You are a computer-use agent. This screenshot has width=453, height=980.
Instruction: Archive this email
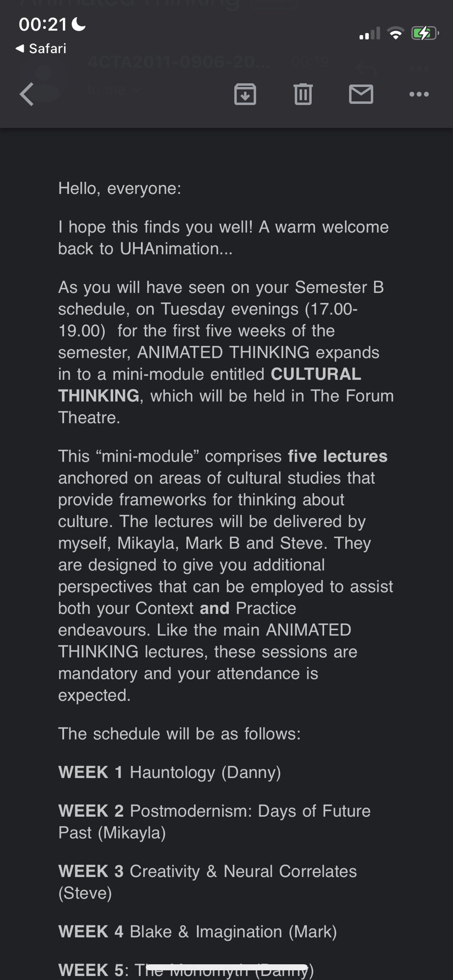(x=245, y=94)
